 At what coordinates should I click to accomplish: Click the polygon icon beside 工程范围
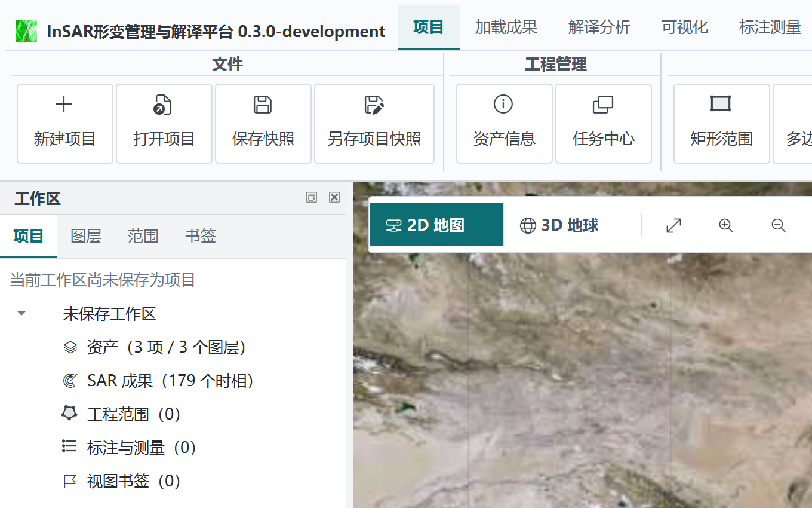click(x=70, y=413)
